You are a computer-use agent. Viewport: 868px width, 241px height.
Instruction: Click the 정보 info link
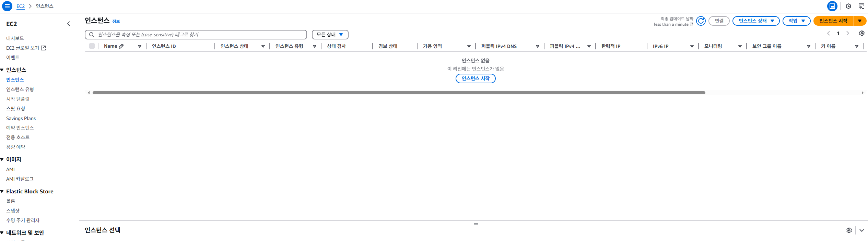pyautogui.click(x=116, y=21)
